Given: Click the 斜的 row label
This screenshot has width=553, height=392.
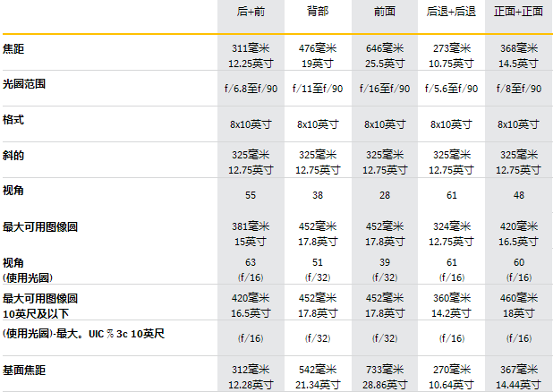Looking at the screenshot, I should click(x=13, y=155).
